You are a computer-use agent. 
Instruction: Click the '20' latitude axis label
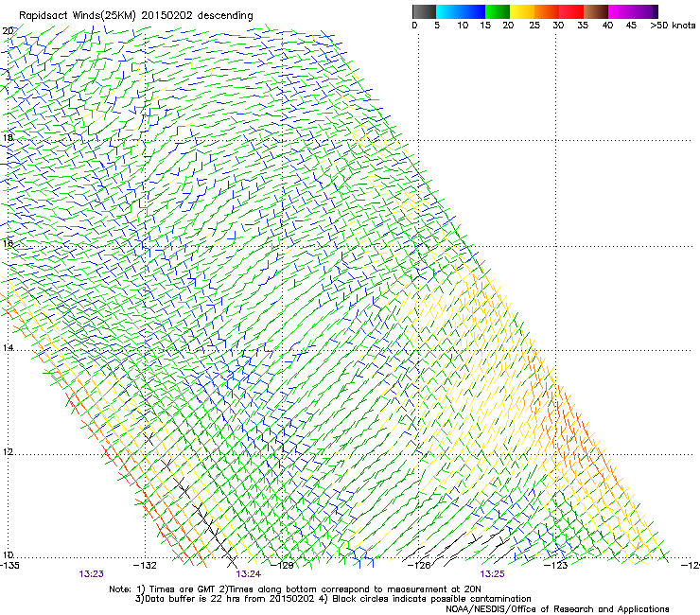(x=8, y=31)
